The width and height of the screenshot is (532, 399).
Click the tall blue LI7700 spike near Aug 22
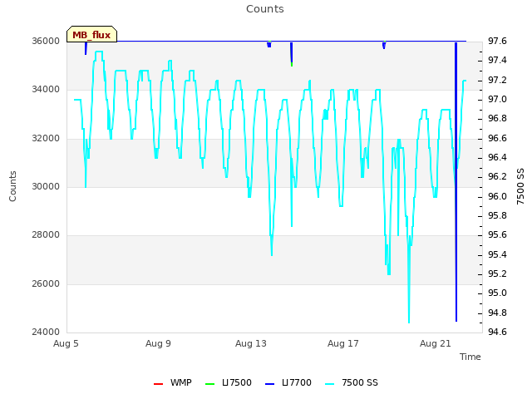pos(456,181)
